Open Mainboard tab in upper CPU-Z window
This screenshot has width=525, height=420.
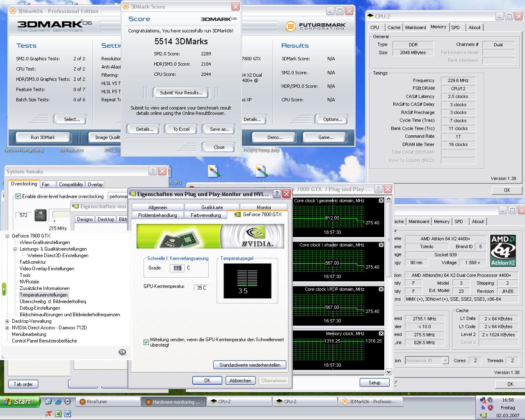coord(415,27)
